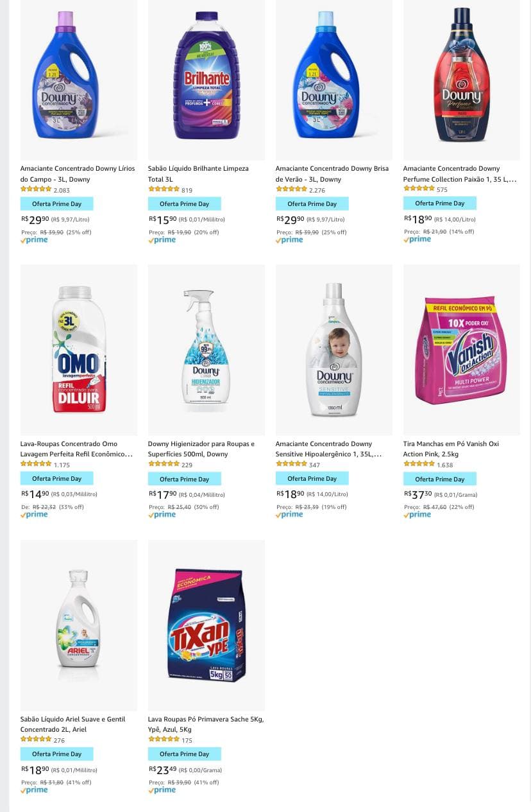This screenshot has width=531, height=812.
Task: Click Prime logo under Tixan Ypê product
Action: (162, 790)
